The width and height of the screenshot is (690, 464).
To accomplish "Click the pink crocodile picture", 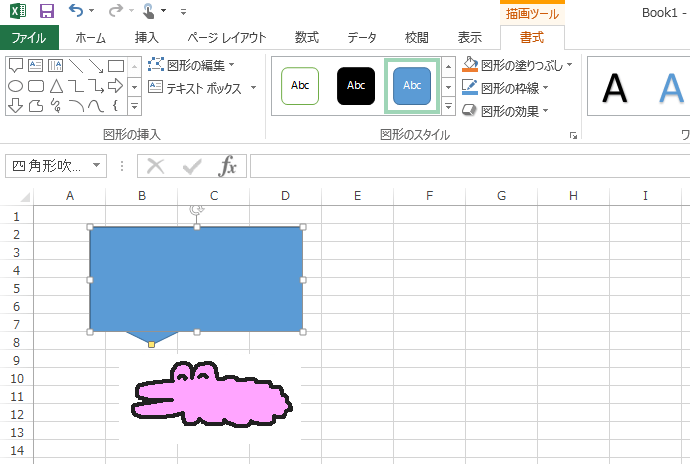I will tap(211, 394).
